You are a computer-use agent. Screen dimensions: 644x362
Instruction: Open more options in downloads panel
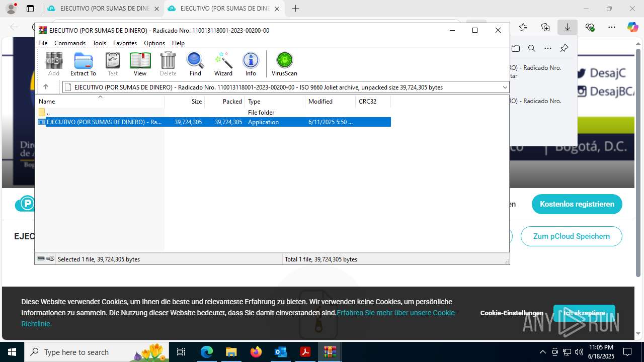pos(548,48)
